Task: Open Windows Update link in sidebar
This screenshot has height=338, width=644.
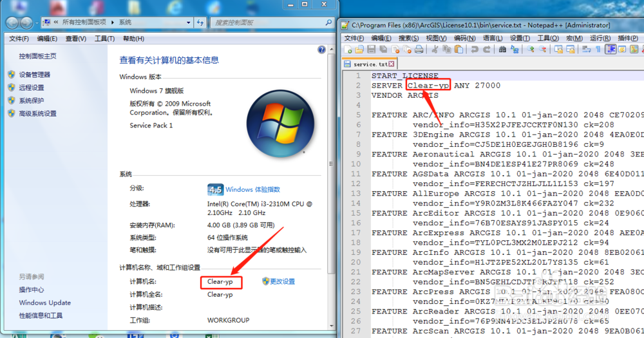Action: (x=45, y=303)
